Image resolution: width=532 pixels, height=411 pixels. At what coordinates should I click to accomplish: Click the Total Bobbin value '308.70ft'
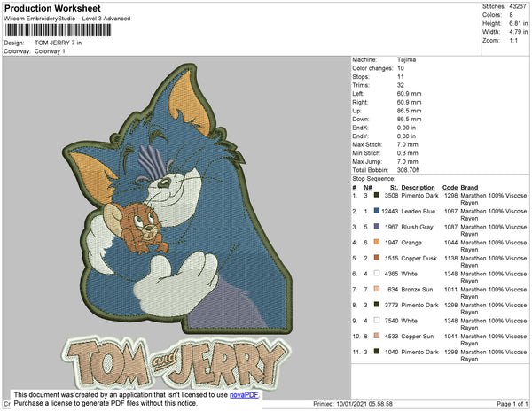[408, 170]
